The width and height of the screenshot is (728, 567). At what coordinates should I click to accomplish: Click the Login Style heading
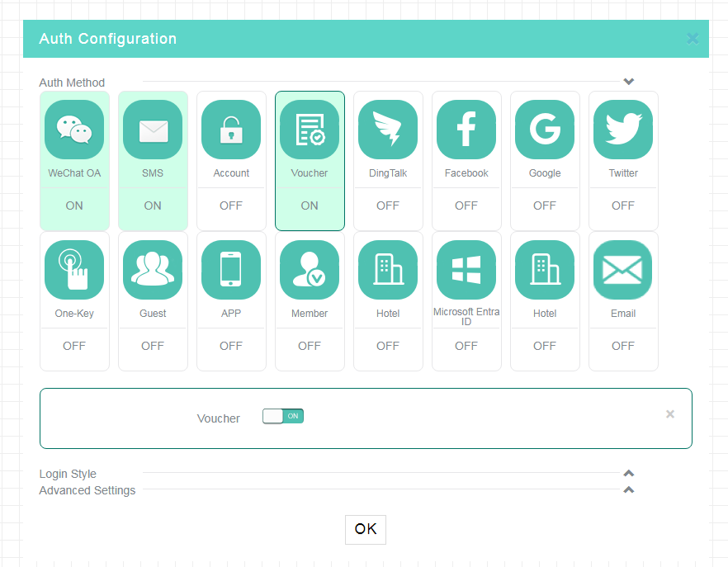pyautogui.click(x=68, y=474)
